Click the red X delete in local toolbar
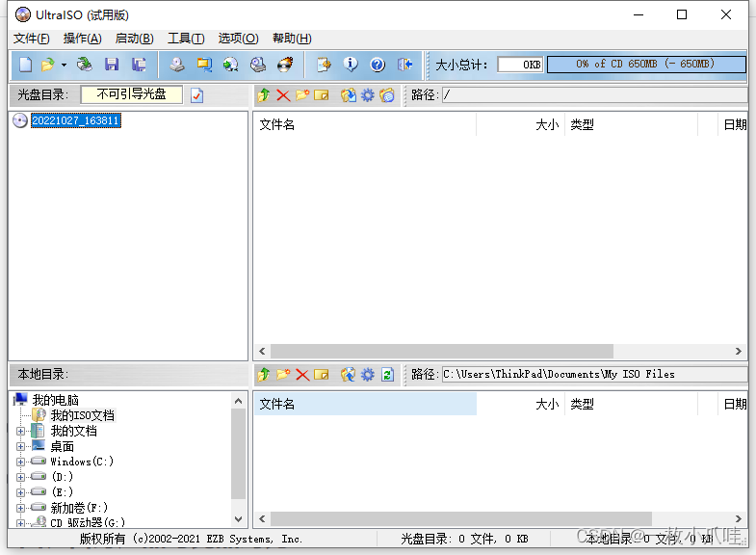Screen dimensions: 756x555 click(x=302, y=374)
